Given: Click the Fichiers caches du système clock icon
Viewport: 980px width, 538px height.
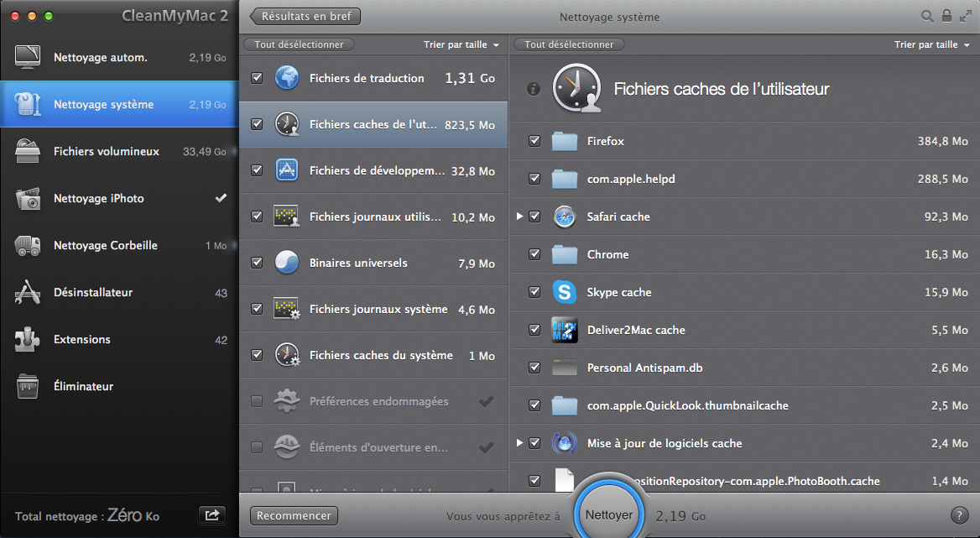Looking at the screenshot, I should 287,355.
